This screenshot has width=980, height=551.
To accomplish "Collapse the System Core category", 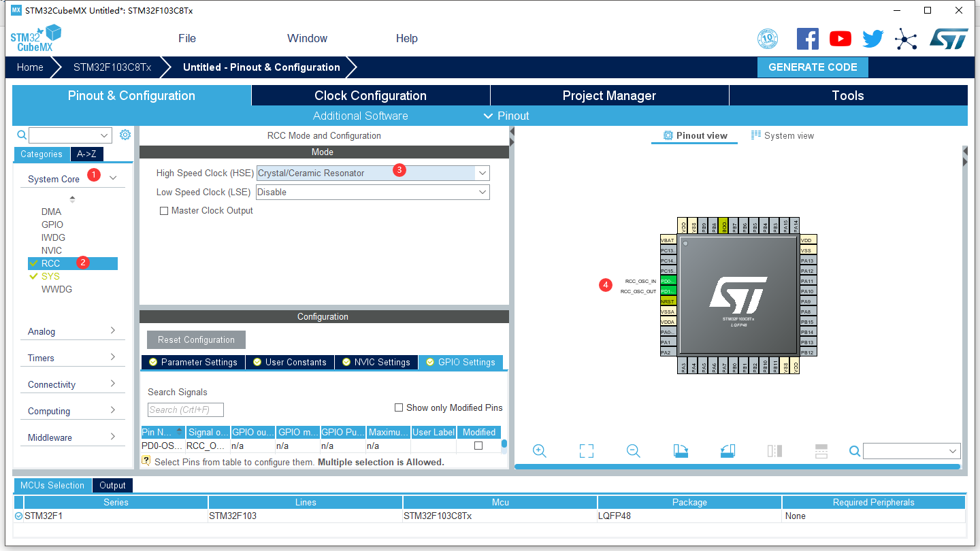I will [113, 178].
